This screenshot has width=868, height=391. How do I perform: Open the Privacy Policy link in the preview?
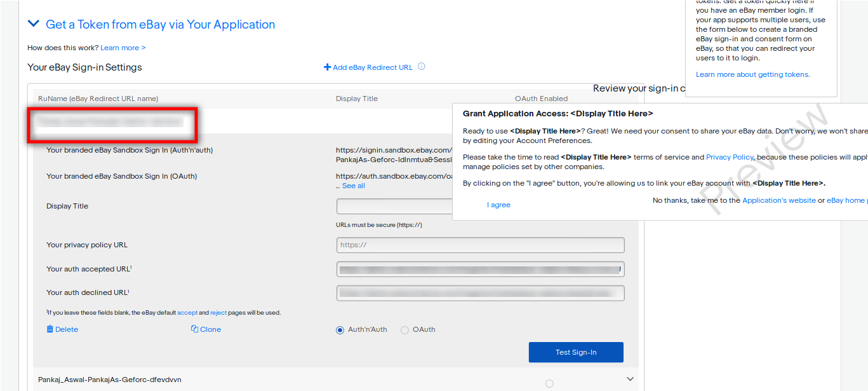pos(730,157)
